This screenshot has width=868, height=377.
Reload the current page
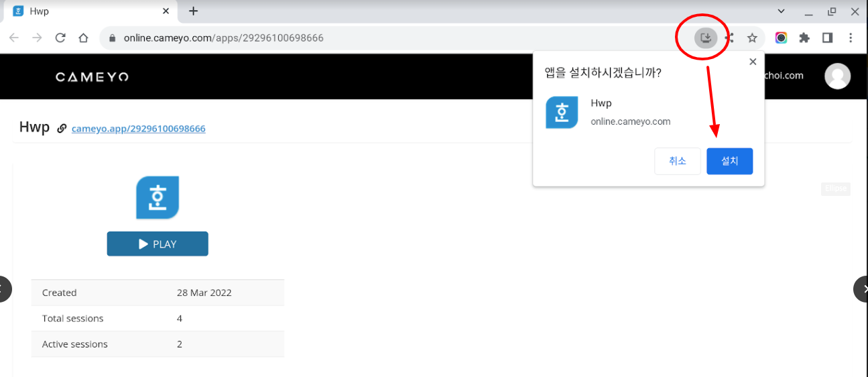click(60, 38)
